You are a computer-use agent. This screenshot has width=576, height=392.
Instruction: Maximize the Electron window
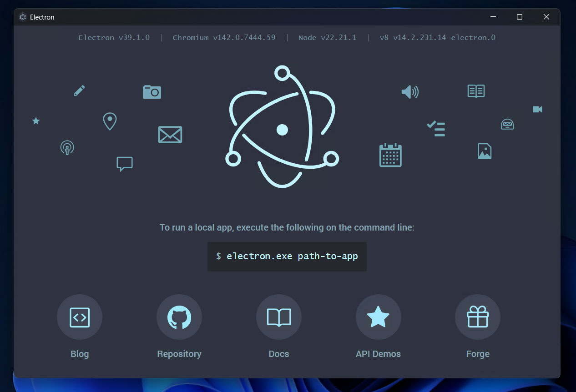519,17
